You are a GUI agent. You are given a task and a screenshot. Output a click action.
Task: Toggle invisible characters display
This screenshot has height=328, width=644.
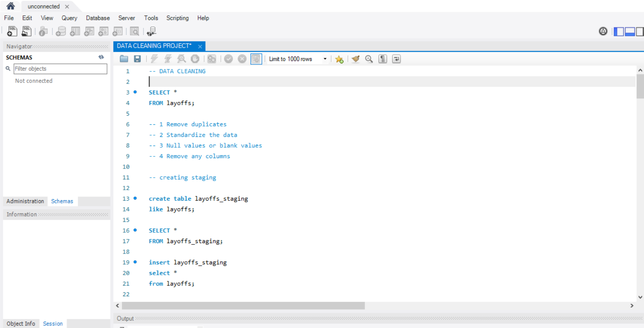tap(383, 59)
